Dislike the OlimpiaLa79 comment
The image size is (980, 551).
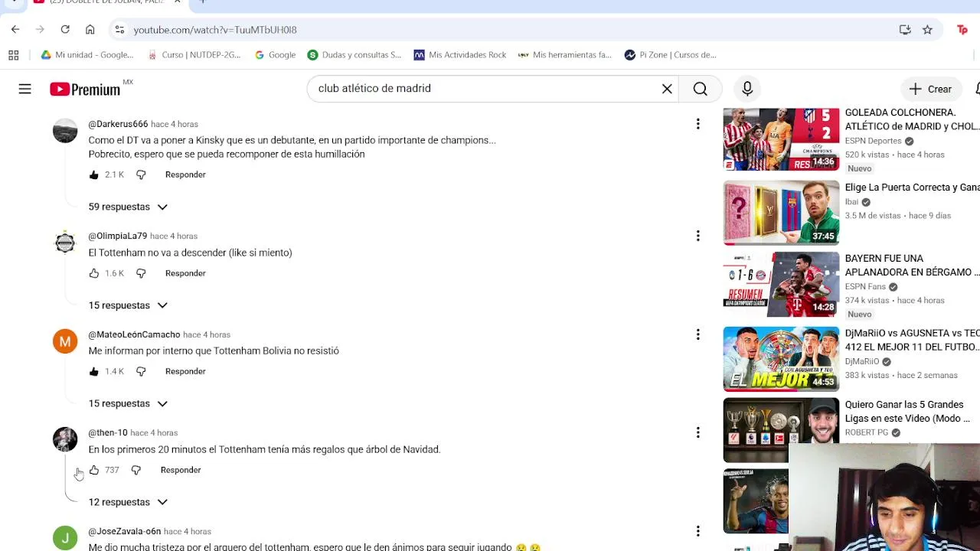141,273
